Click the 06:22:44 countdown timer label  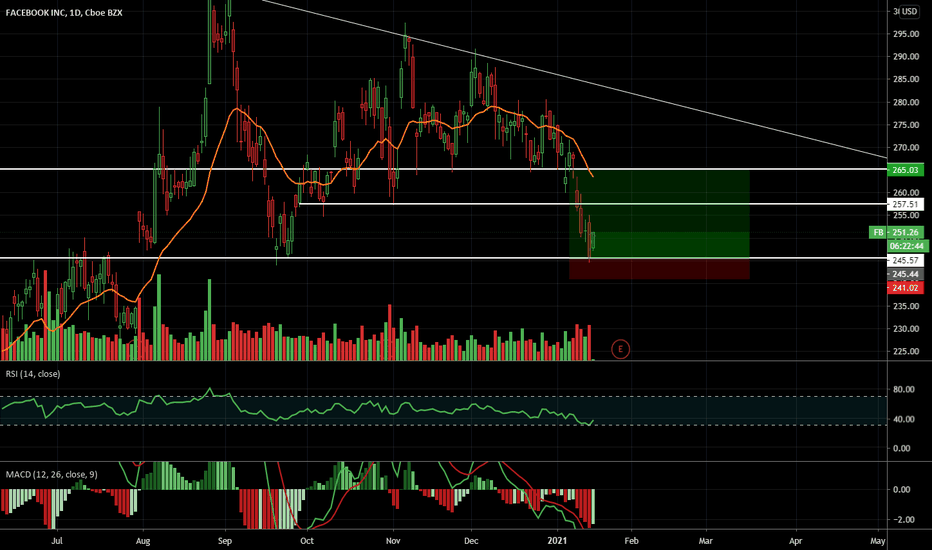[x=907, y=246]
